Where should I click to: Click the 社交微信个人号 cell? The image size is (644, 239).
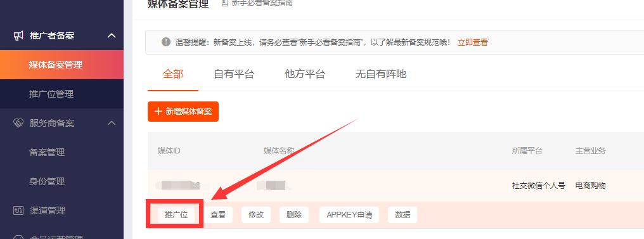point(538,186)
